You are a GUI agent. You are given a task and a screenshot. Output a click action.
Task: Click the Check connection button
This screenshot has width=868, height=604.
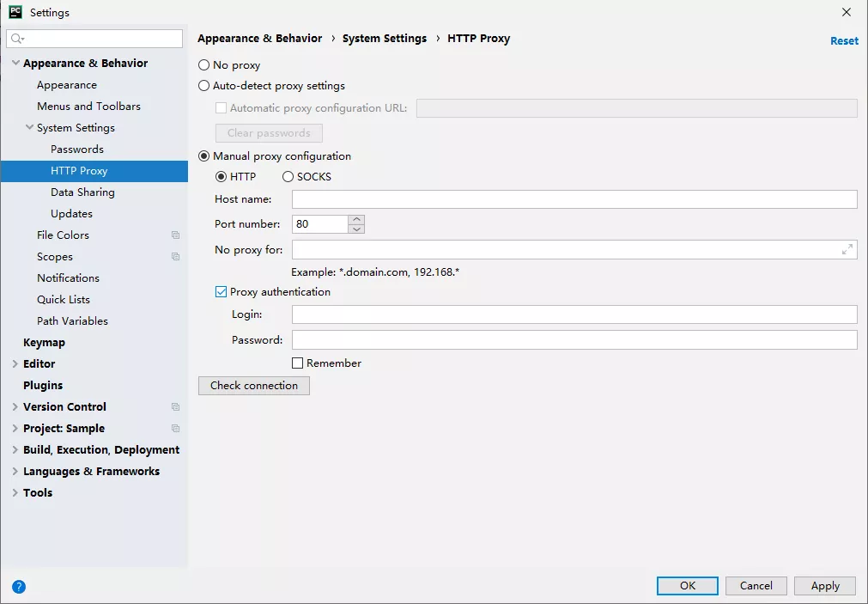click(254, 386)
